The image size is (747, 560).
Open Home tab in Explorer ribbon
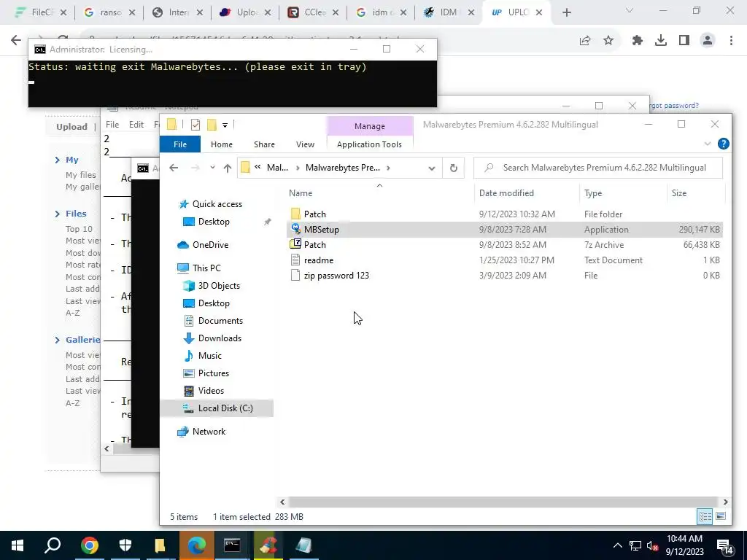[222, 144]
